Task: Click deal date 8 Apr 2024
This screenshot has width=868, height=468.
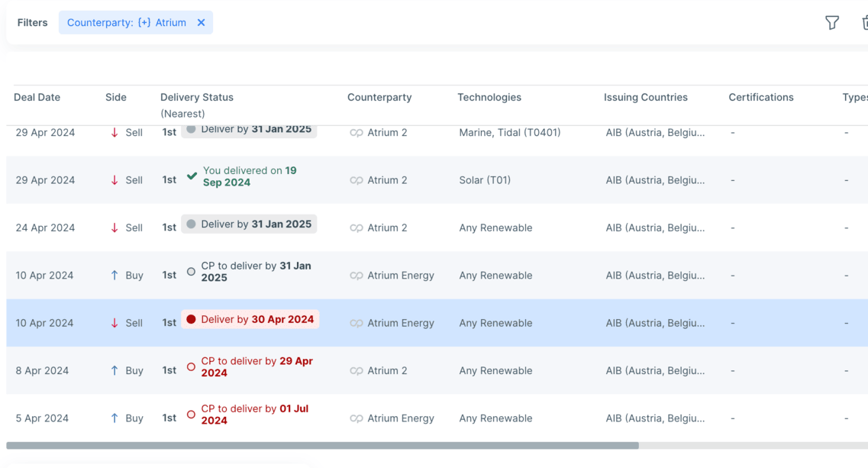Action: (42, 370)
